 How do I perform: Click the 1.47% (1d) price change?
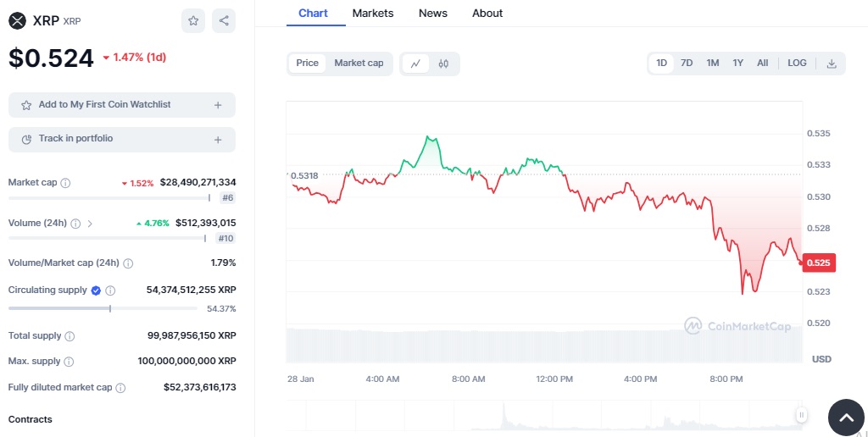click(135, 58)
